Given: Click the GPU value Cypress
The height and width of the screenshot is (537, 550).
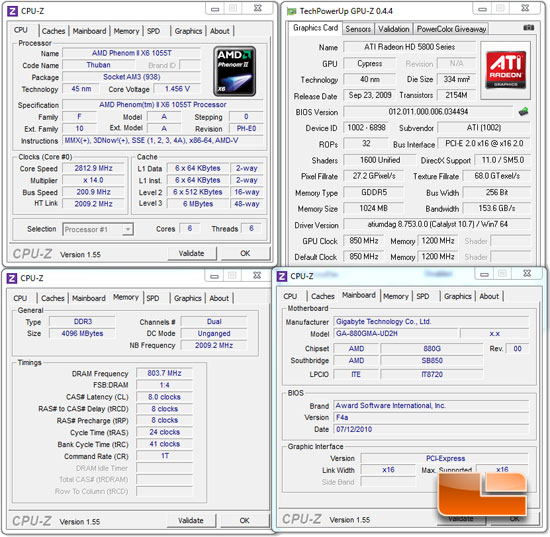Looking at the screenshot, I should [369, 63].
